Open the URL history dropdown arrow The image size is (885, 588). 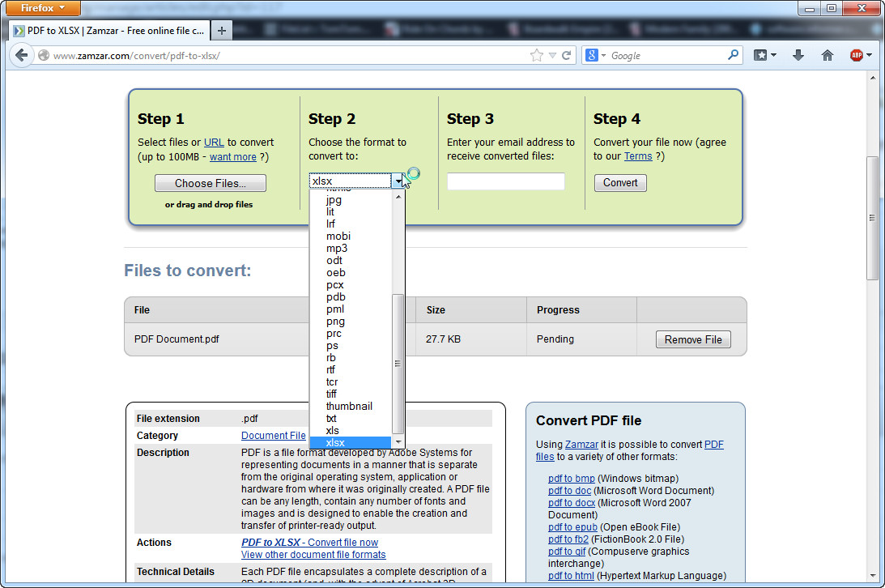coord(552,55)
